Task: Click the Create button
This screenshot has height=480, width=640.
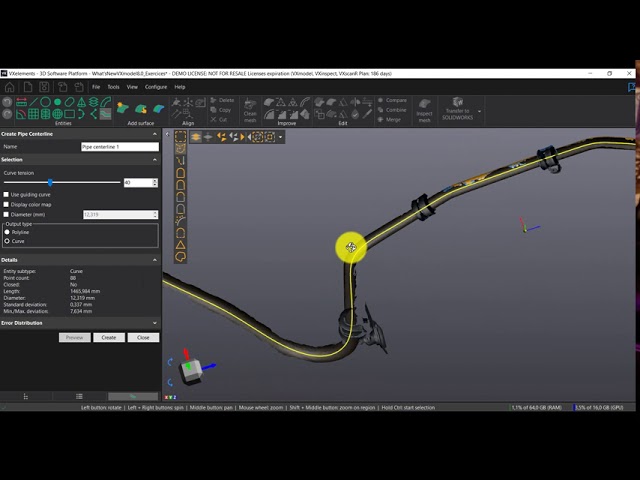Action: (x=109, y=337)
